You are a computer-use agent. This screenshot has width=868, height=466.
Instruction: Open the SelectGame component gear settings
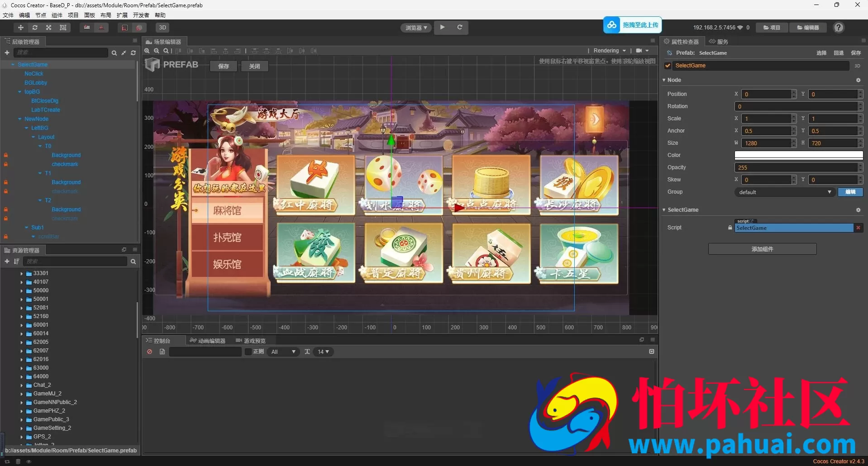point(858,210)
